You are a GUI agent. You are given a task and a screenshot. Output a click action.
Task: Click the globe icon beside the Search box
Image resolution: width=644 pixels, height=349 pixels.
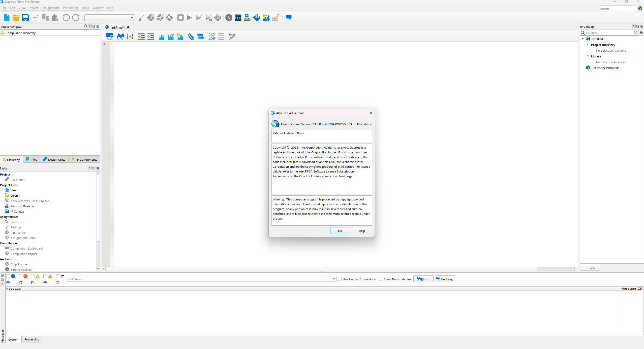tap(640, 8)
